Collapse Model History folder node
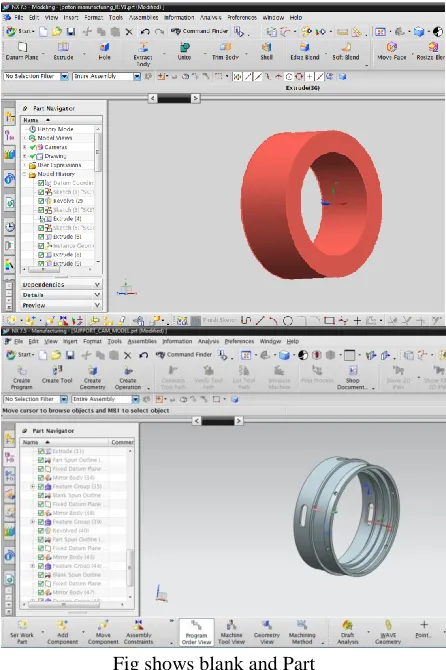Viewport: 446px width, 670px height. click(x=25, y=174)
